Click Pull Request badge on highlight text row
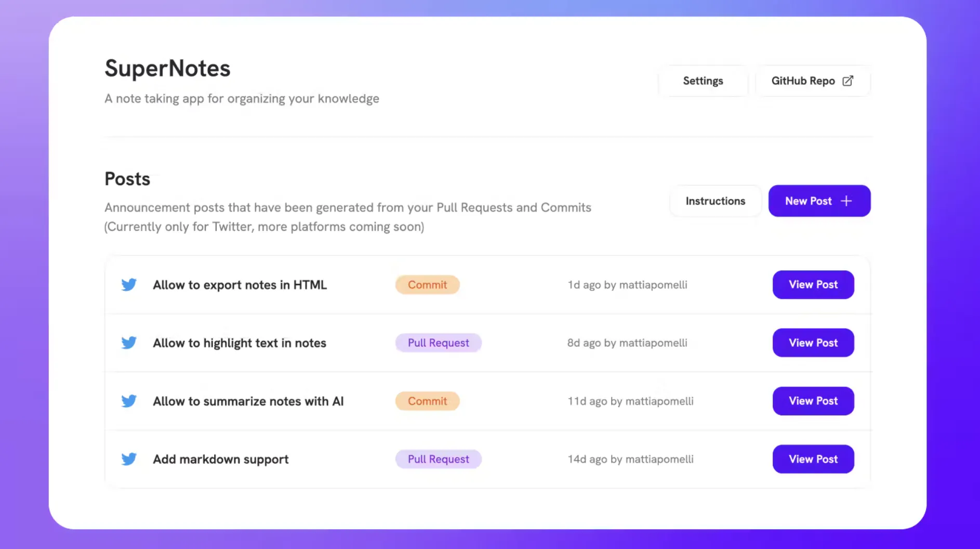 pyautogui.click(x=438, y=343)
